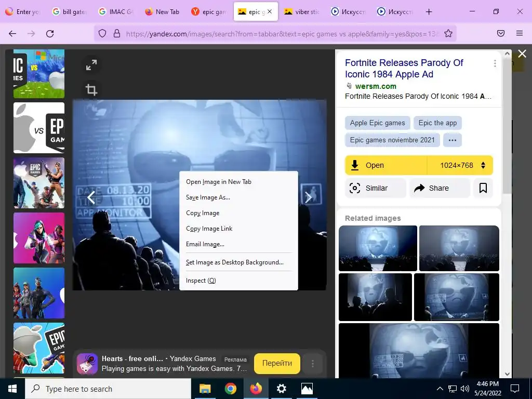532x399 pixels.
Task: Go forward in browser history
Action: (31, 34)
